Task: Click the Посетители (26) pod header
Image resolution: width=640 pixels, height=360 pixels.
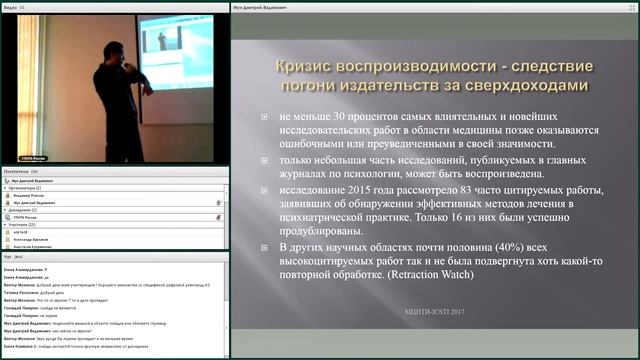Action: click(115, 171)
